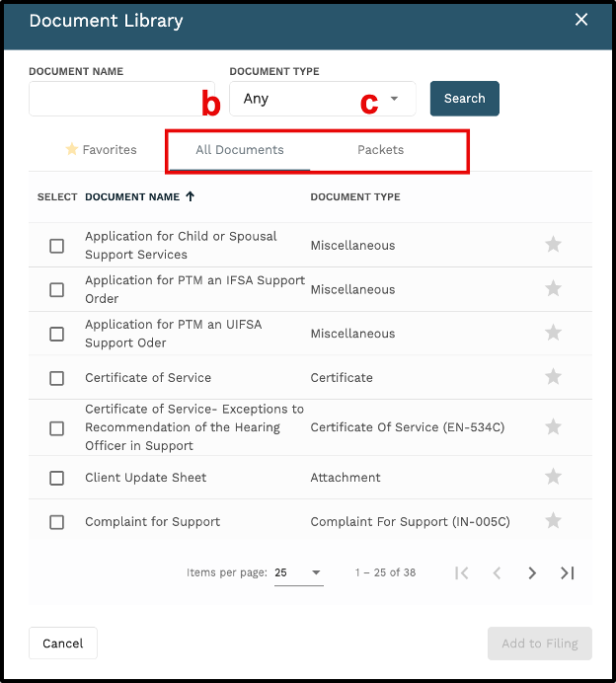Image resolution: width=616 pixels, height=683 pixels.
Task: Open the Favorites tab
Action: click(x=101, y=150)
